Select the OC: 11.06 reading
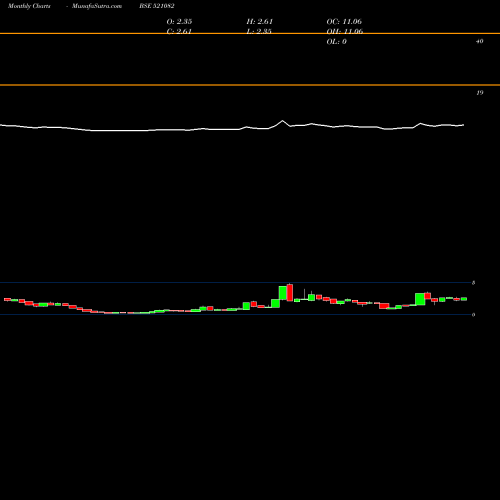 point(344,22)
